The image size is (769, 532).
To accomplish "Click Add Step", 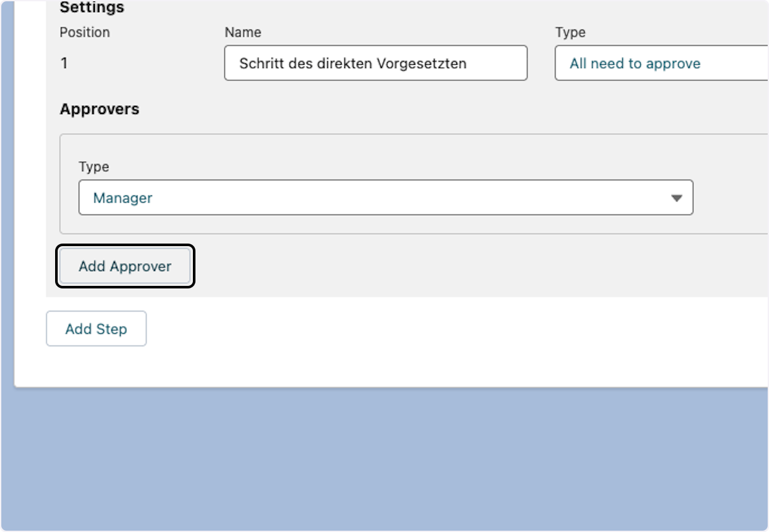I will click(x=95, y=328).
